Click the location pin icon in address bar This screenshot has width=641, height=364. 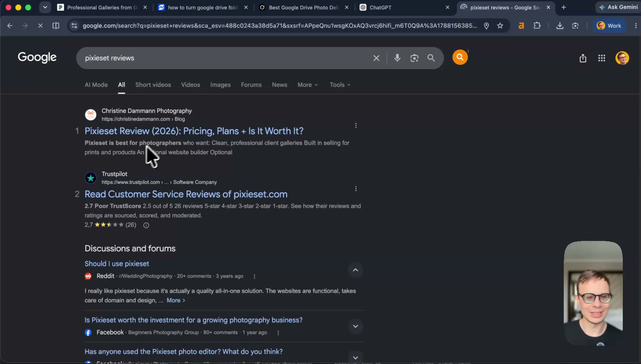(486, 26)
